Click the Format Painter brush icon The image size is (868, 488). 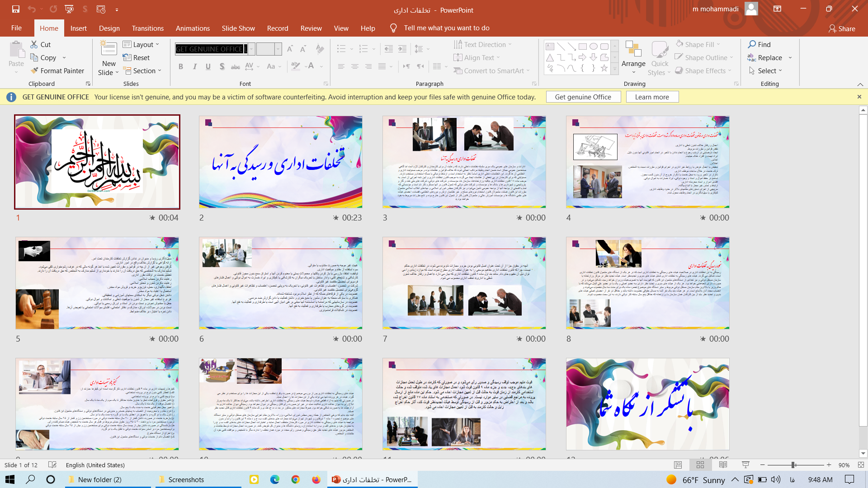click(x=34, y=70)
